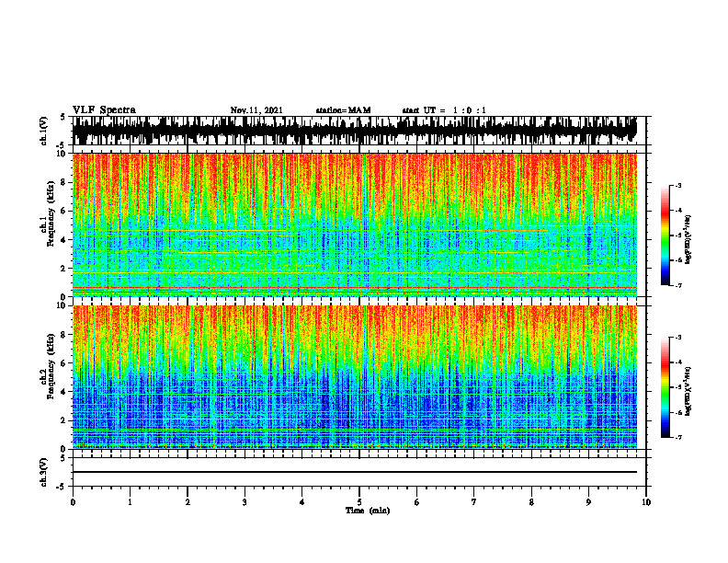Click the flat ch.3 voltage trace line
This screenshot has height=563, width=728.
(x=354, y=472)
